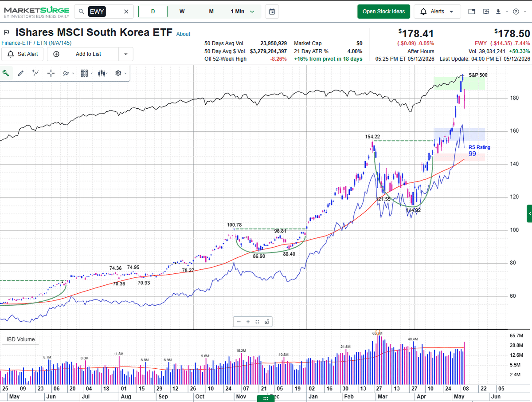
Task: Click the IBD Volume label
Action: point(20,339)
